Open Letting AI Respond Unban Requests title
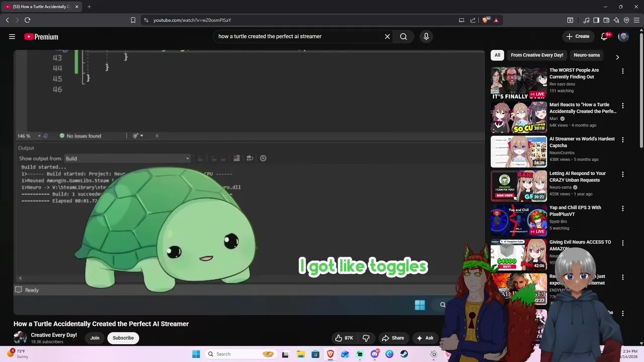The height and width of the screenshot is (362, 644). [x=578, y=176]
